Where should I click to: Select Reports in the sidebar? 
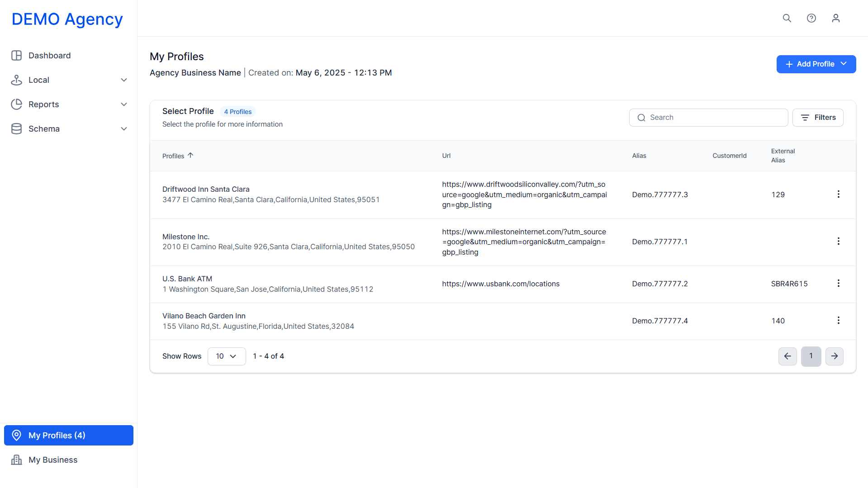pos(69,104)
